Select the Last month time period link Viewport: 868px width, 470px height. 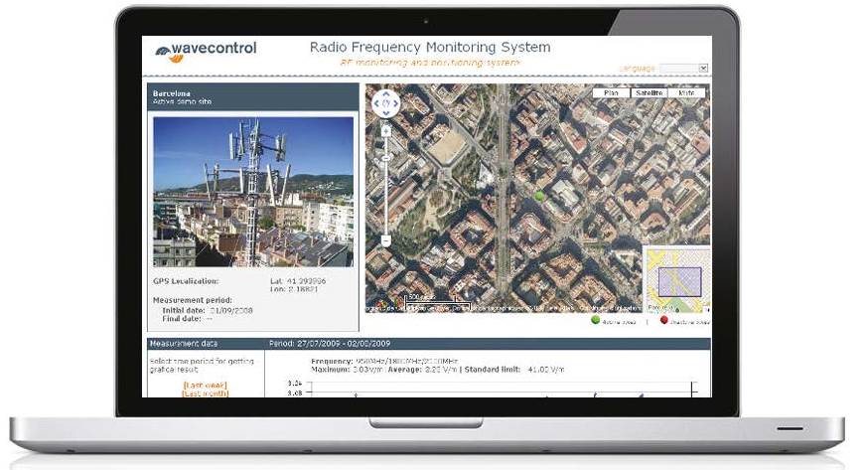click(x=206, y=393)
